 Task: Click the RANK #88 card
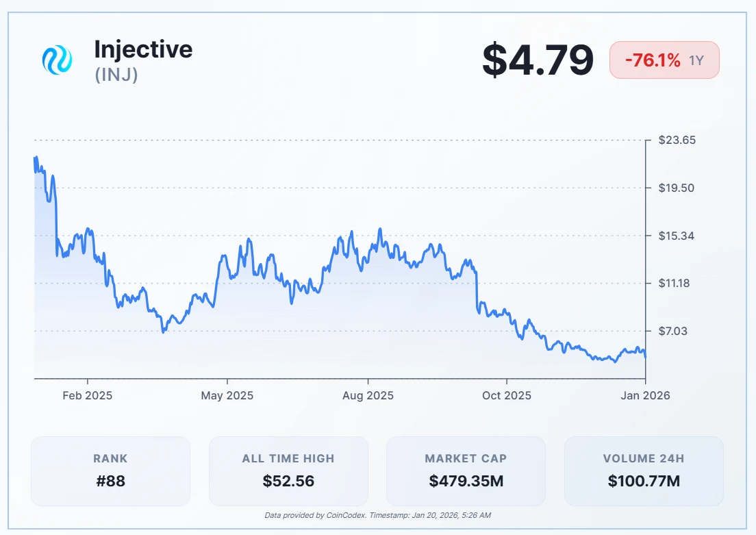coord(110,471)
